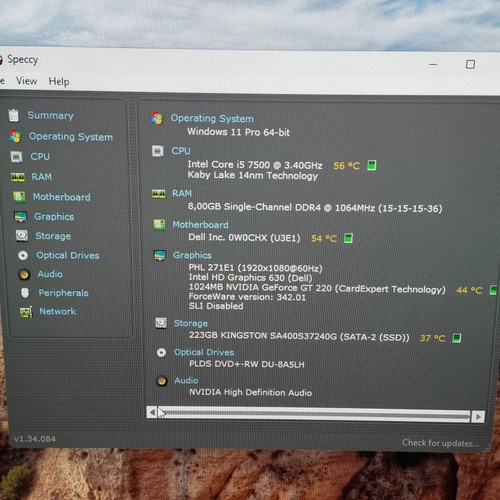Click the Audio speaker icon in summary panel
Image resolution: width=500 pixels, height=500 pixels.
pyautogui.click(x=162, y=381)
